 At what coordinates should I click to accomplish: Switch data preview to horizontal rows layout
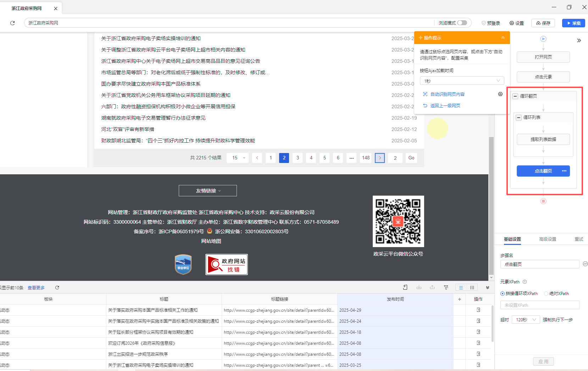click(x=461, y=288)
